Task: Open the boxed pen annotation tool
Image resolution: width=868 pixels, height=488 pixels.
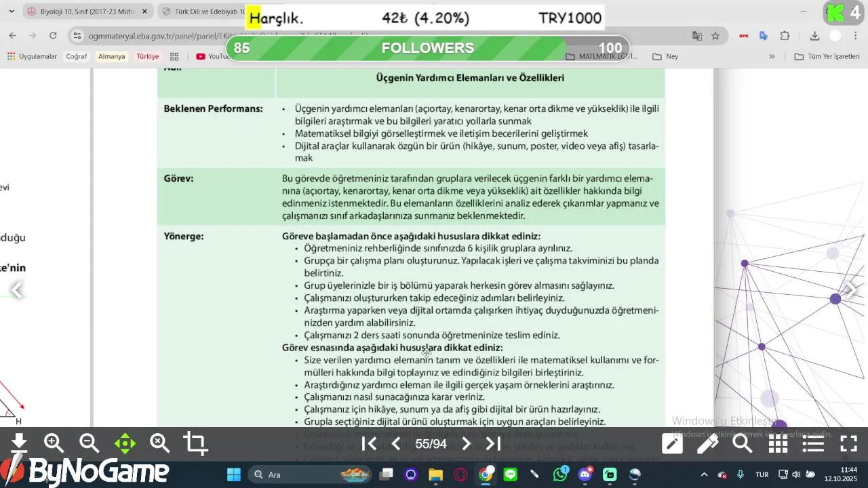Action: (672, 444)
